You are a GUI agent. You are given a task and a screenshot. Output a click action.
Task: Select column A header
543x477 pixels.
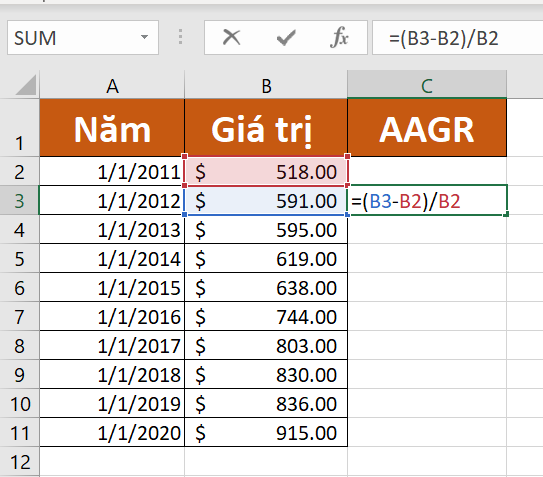(x=112, y=85)
